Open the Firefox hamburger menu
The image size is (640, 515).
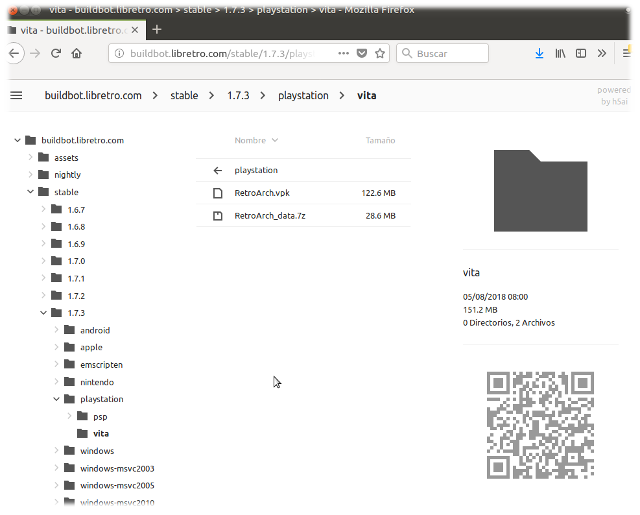pyautogui.click(x=626, y=53)
